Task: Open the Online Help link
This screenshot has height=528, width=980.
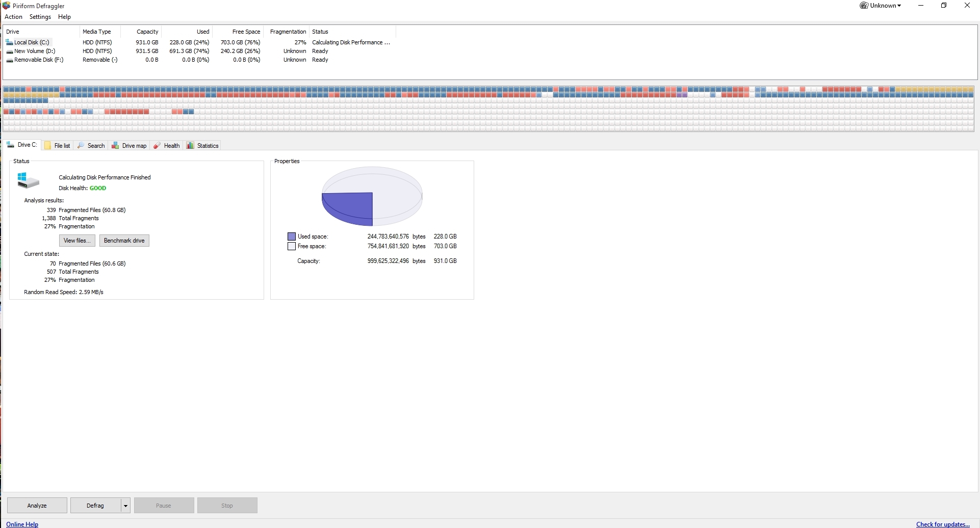Action: coord(21,524)
